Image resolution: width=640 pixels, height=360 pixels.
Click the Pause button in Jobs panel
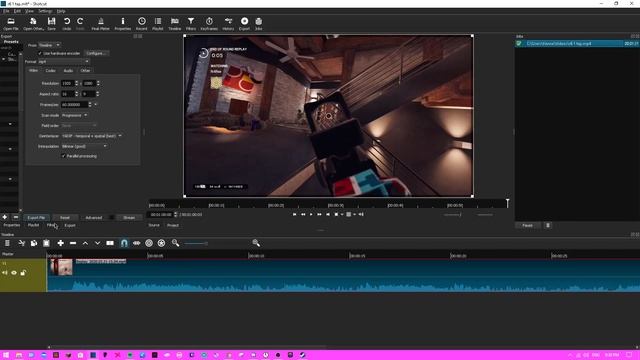tap(527, 225)
